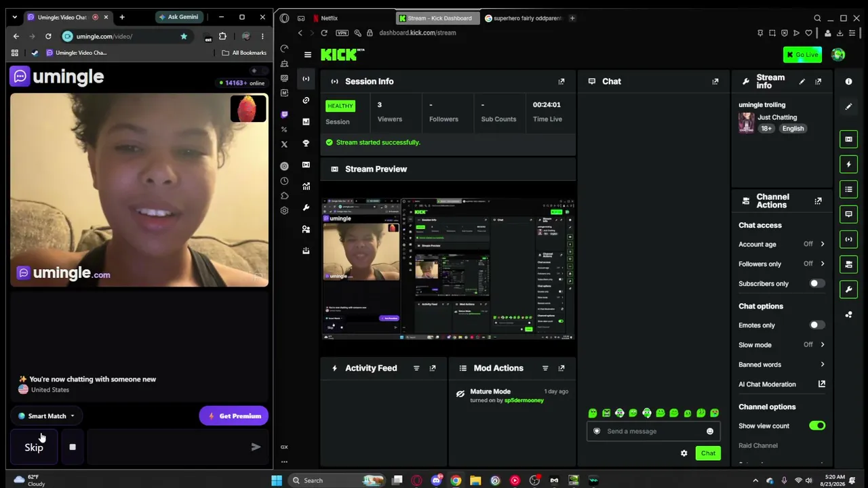The height and width of the screenshot is (488, 868).
Task: Open All Bookmarks folder in Chrome
Action: point(244,53)
